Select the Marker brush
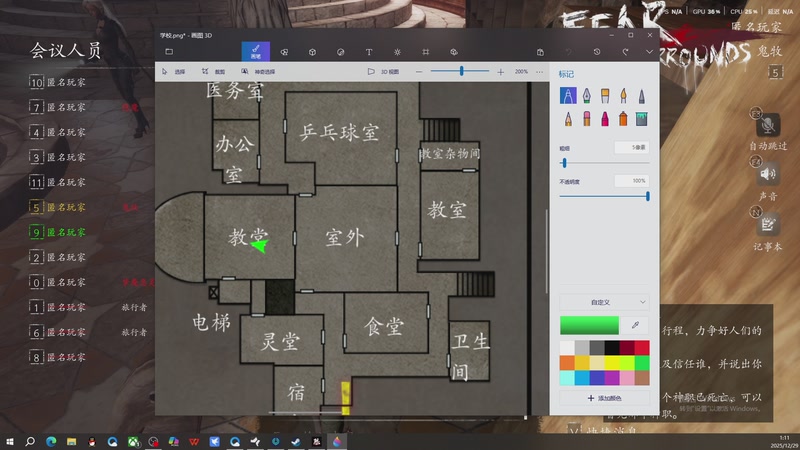 point(568,95)
